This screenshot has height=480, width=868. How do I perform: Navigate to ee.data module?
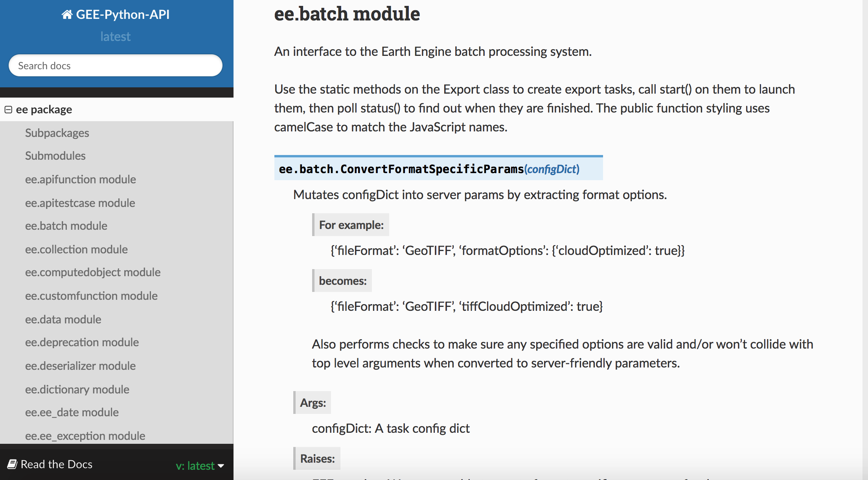tap(63, 319)
